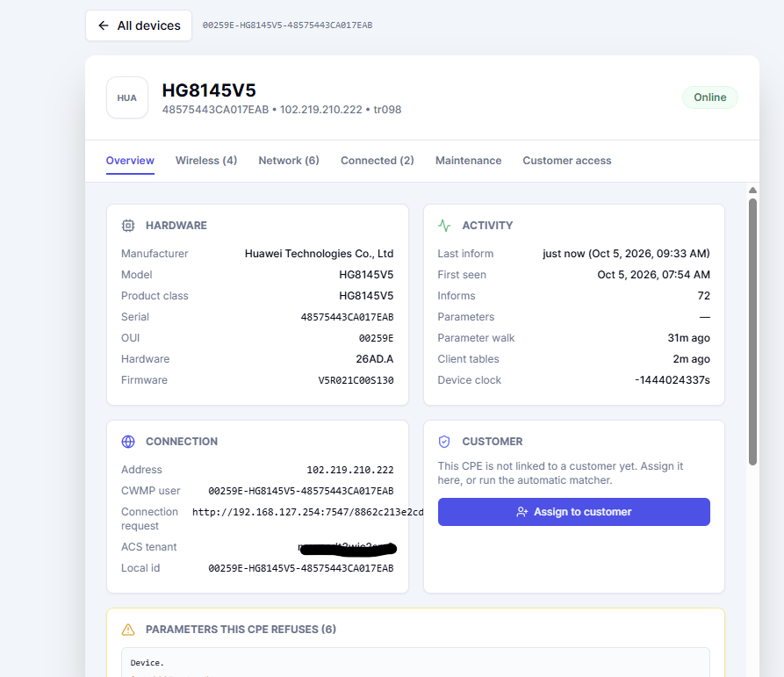Open the Overview tab
This screenshot has height=677, width=784.
coord(130,161)
